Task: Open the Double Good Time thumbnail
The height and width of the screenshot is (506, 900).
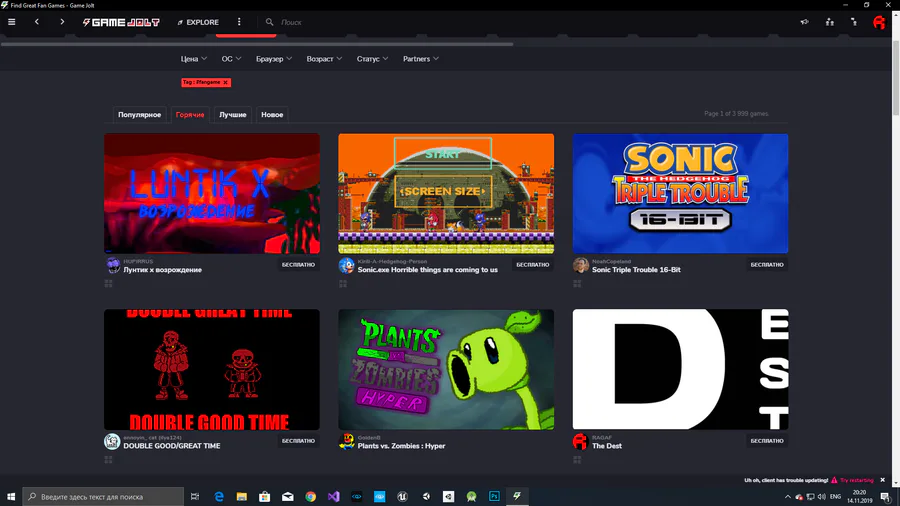Action: pyautogui.click(x=212, y=369)
